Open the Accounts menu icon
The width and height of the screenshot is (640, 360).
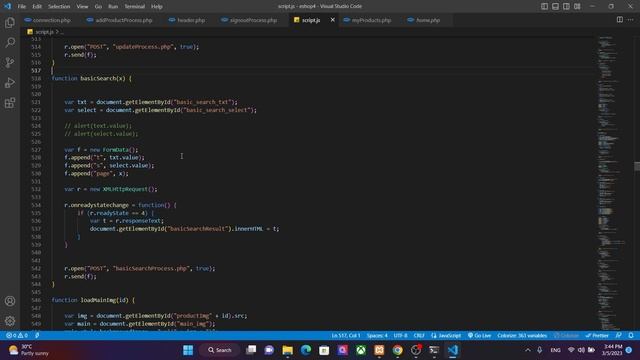10,301
